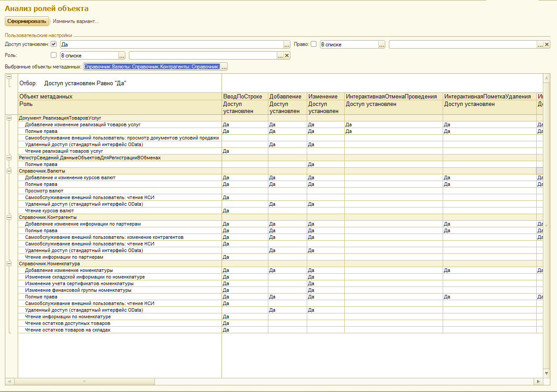The image size is (557, 392).
Task: Clear the Право value field with X
Action: coord(547,45)
